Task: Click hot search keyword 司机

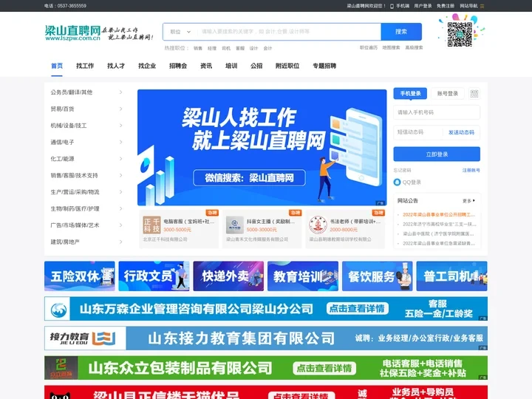Action: (x=226, y=49)
